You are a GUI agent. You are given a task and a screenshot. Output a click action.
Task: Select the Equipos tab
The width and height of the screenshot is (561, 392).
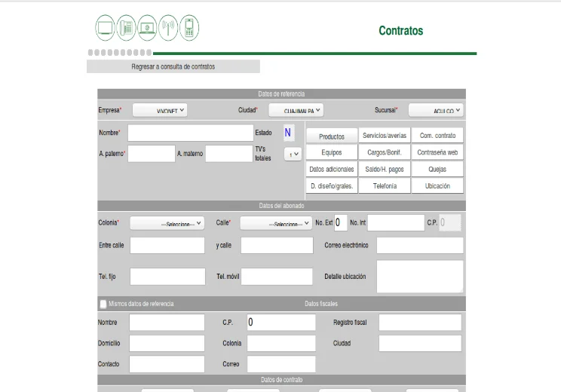[332, 152]
